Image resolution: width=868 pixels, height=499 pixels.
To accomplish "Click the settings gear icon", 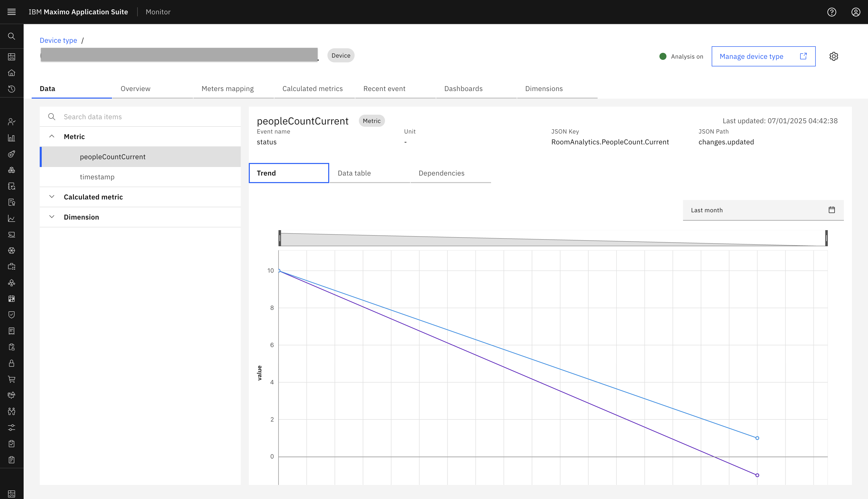I will point(834,56).
